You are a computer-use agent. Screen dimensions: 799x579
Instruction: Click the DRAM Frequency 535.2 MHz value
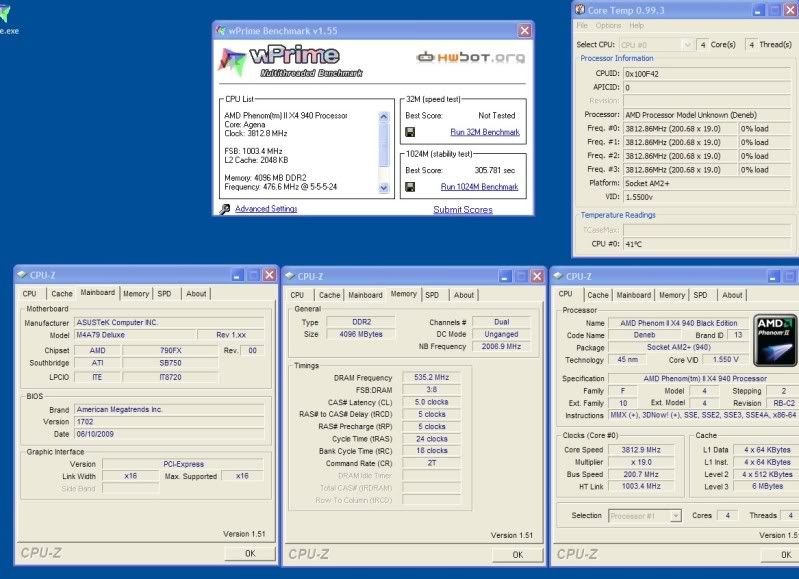(431, 378)
